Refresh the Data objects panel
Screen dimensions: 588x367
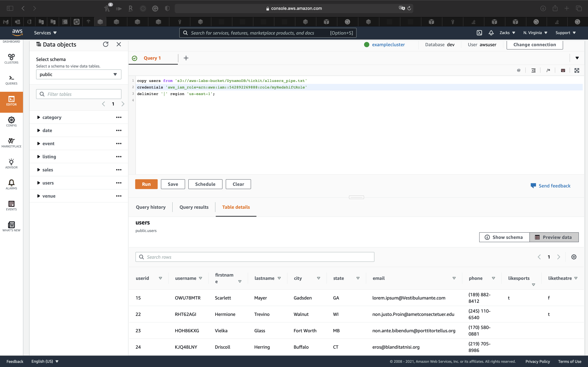point(105,44)
